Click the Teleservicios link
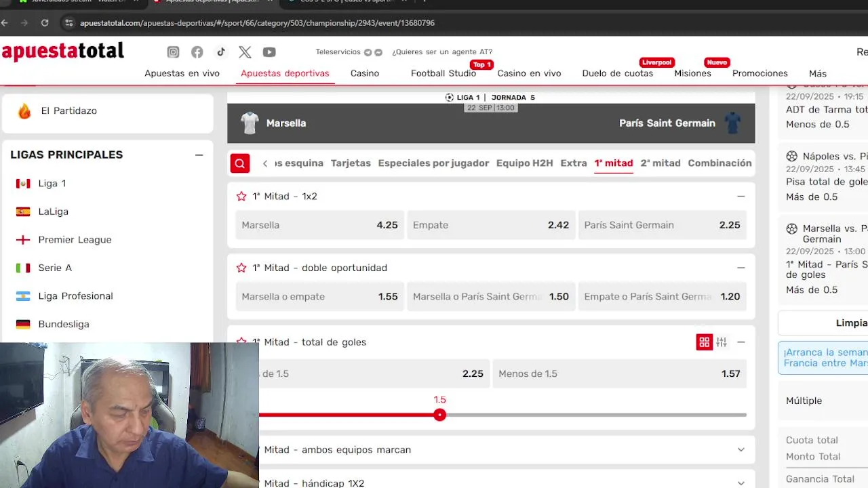 click(x=338, y=52)
